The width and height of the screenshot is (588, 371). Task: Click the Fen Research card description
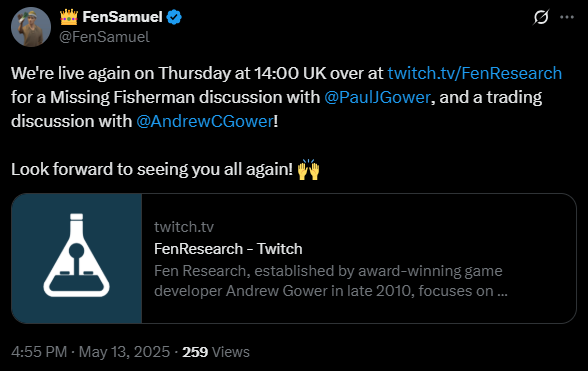coord(331,281)
